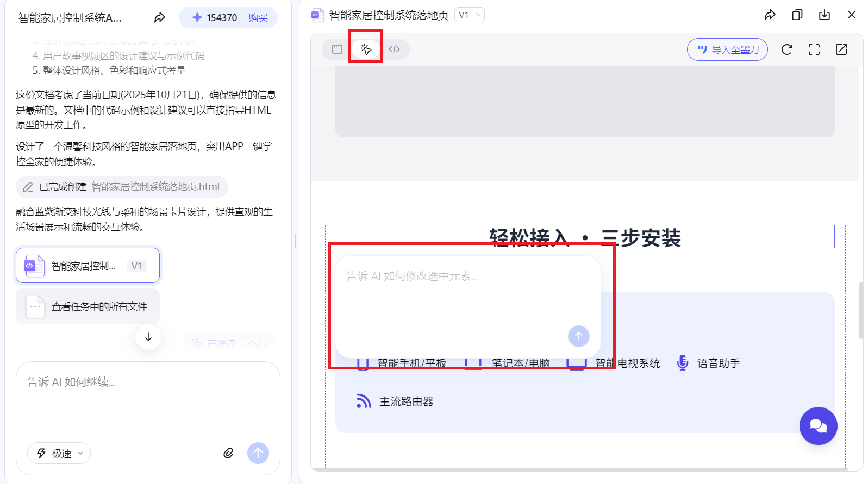868x484 pixels.
Task: Click the divider handle between chat and preview
Action: (x=295, y=241)
